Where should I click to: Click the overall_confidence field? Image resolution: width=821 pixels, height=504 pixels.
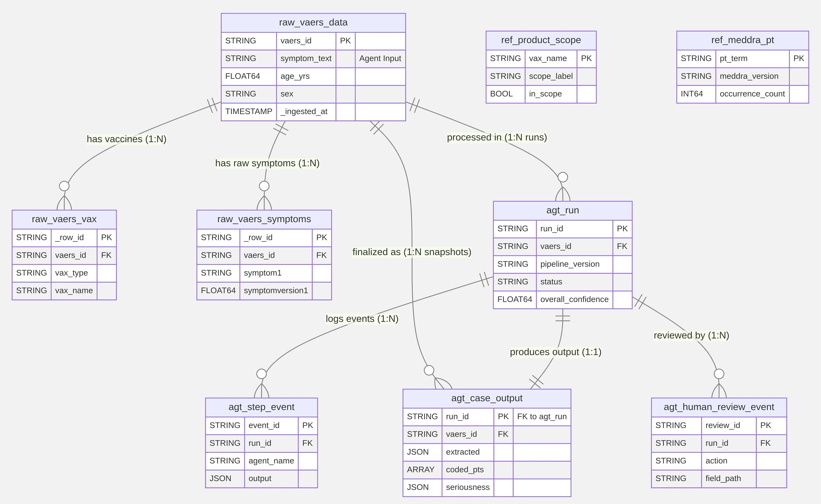click(x=574, y=300)
